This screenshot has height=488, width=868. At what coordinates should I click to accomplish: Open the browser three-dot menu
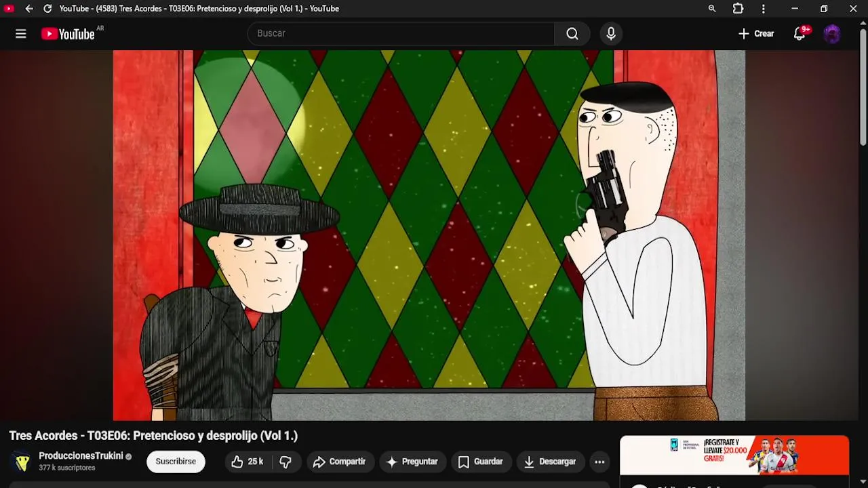click(764, 9)
